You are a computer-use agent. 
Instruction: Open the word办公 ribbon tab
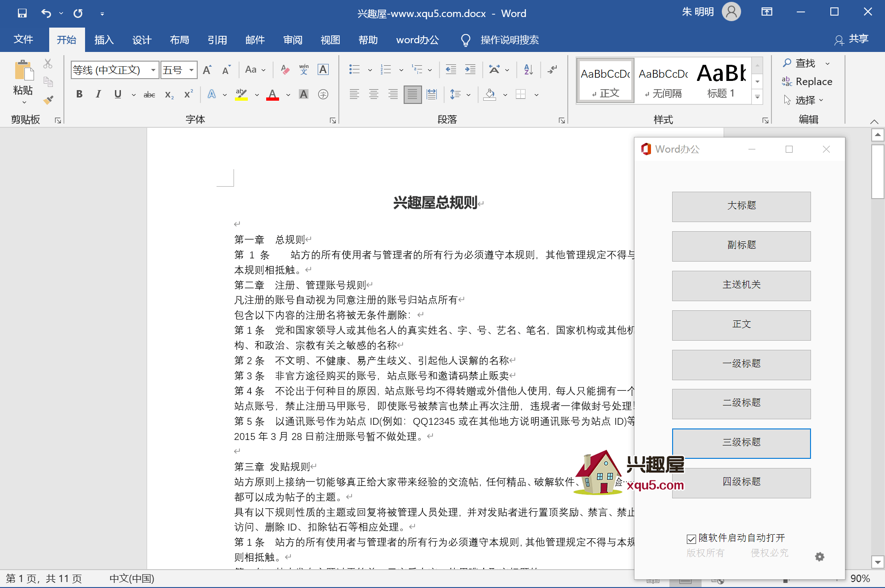point(417,40)
